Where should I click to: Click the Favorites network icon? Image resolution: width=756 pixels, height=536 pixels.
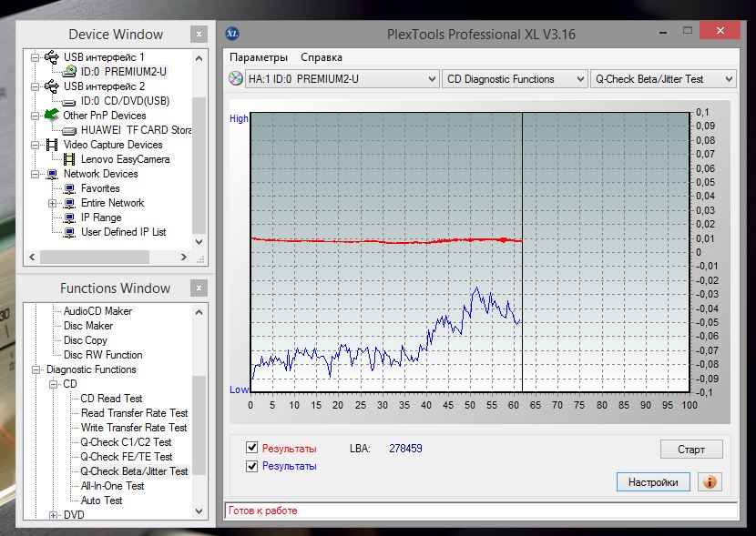point(69,188)
